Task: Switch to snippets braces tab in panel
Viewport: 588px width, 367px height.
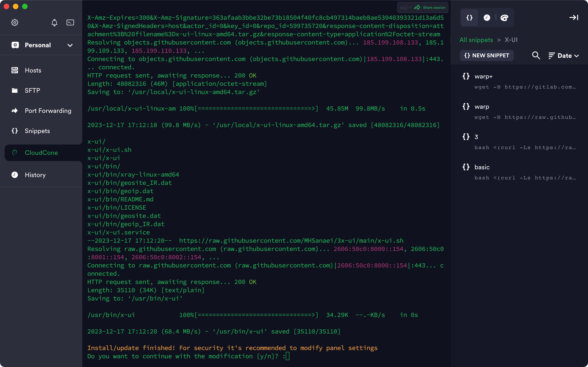Action: coord(469,18)
